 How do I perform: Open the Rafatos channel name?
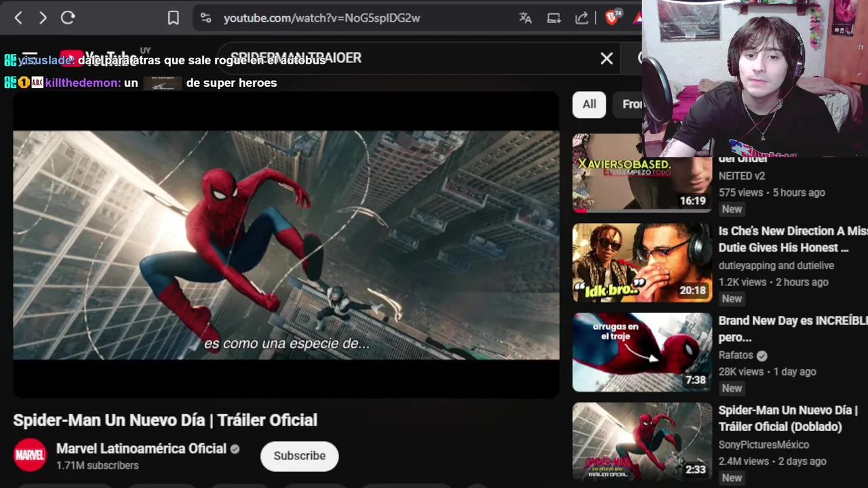[x=736, y=355]
